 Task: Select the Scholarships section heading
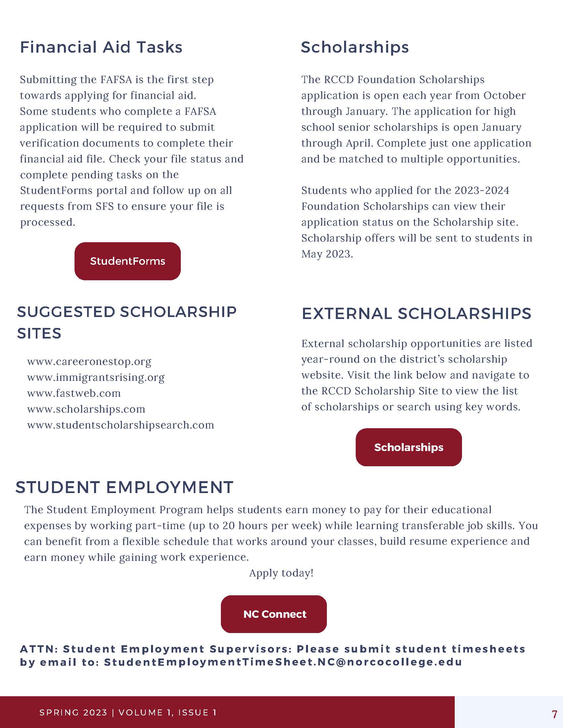[x=355, y=48]
